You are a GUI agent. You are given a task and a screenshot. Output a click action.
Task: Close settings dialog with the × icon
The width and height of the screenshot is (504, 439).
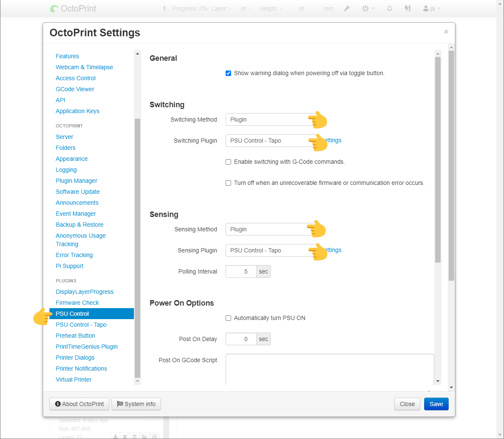point(446,32)
